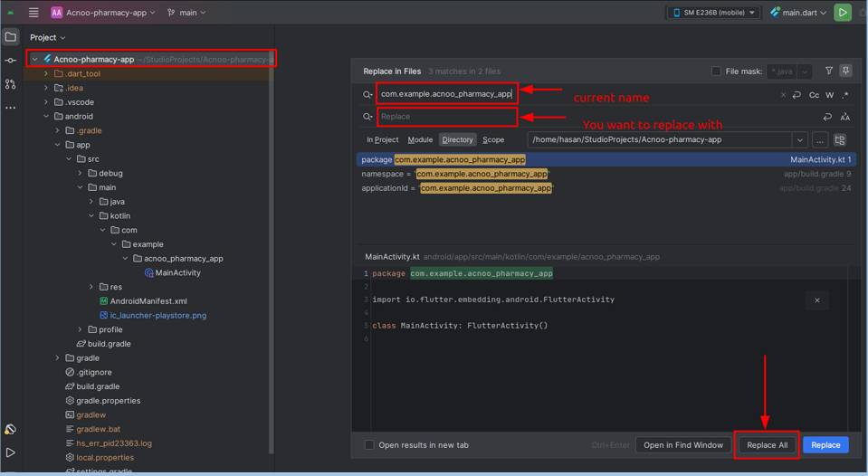Open the main branch dropdown
The image size is (868, 476).
(186, 13)
